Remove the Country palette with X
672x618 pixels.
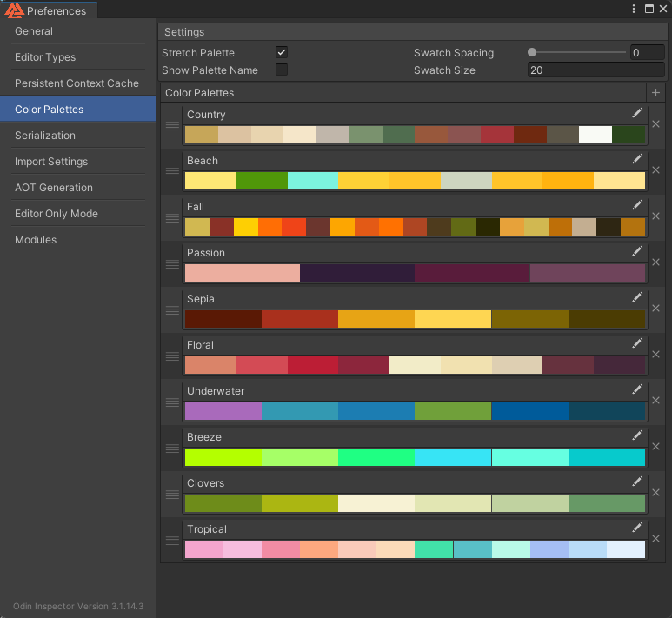coord(655,124)
